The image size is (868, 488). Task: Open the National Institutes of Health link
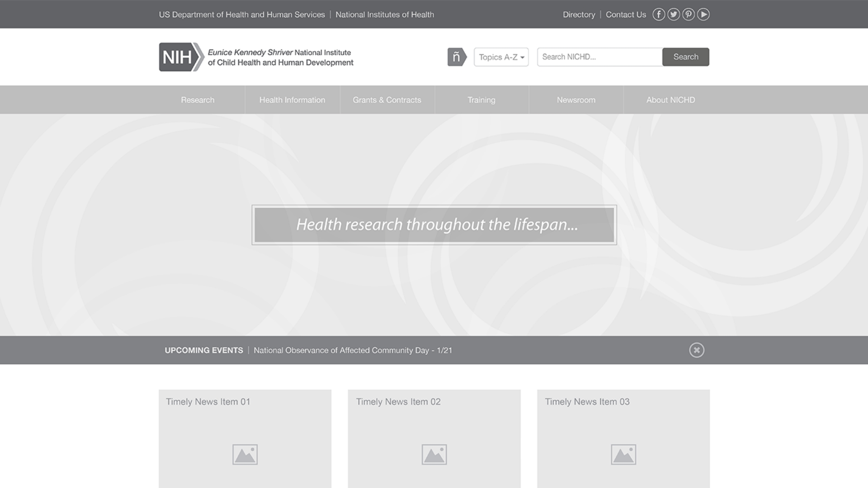point(385,14)
